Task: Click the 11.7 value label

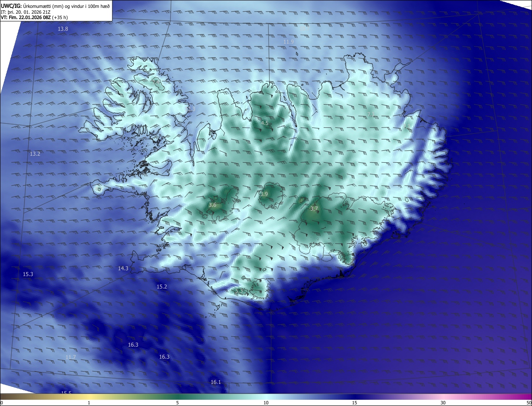Action: 71,357
